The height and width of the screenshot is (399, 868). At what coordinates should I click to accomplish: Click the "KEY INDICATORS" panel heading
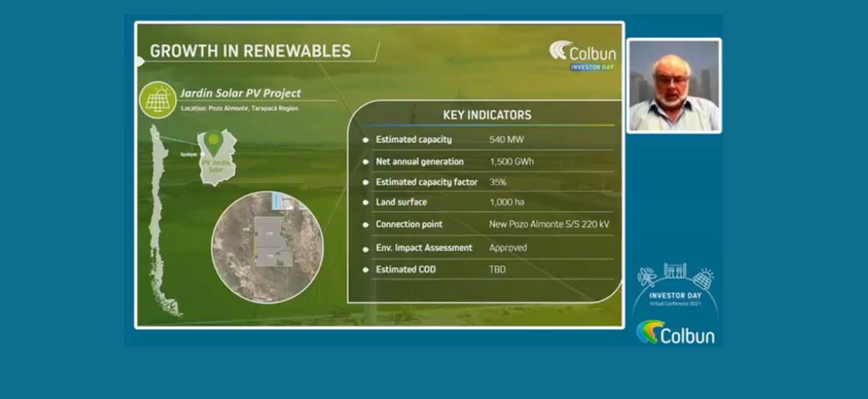pyautogui.click(x=487, y=115)
